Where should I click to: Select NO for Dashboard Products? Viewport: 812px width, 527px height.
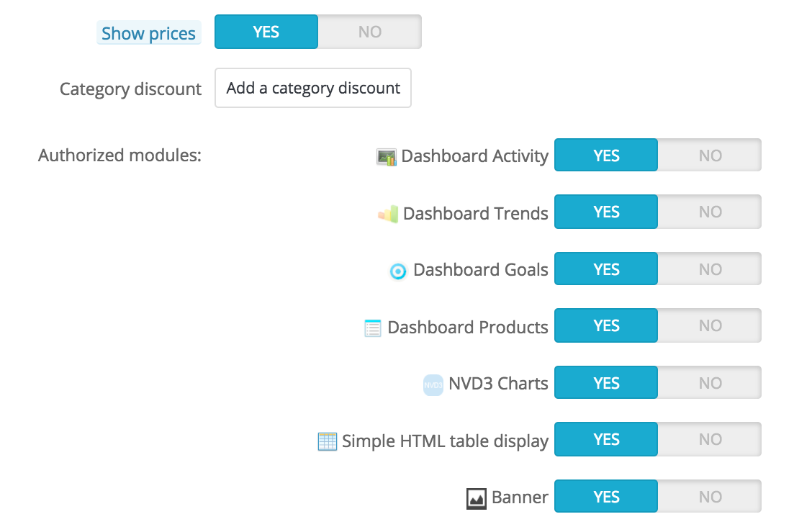click(x=710, y=325)
